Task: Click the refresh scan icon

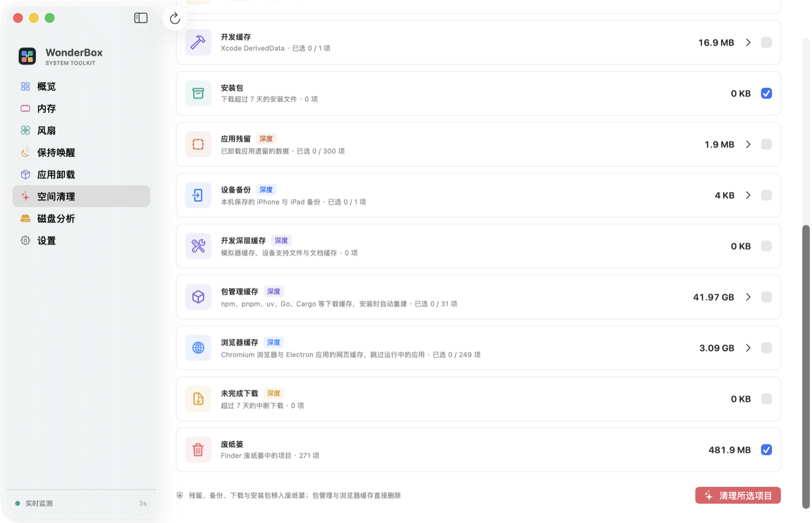Action: (x=175, y=18)
